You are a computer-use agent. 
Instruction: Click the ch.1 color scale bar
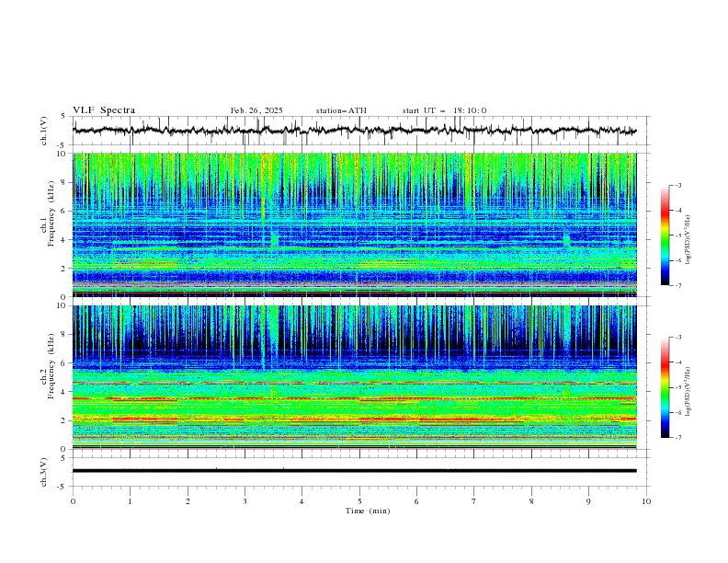(665, 236)
